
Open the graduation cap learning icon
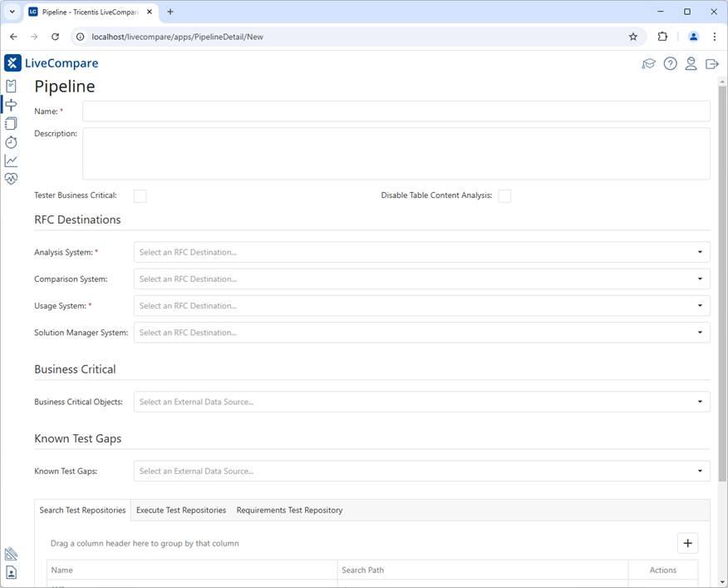[x=649, y=63]
